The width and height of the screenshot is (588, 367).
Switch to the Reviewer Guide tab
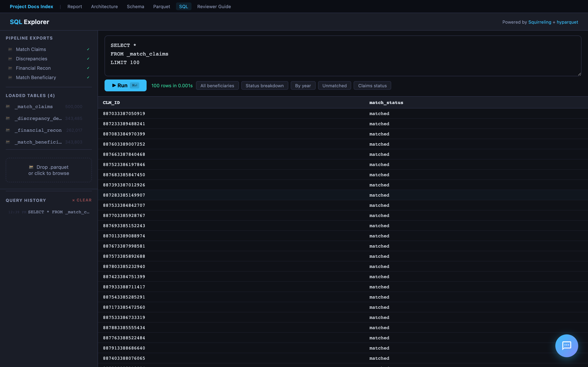(214, 7)
